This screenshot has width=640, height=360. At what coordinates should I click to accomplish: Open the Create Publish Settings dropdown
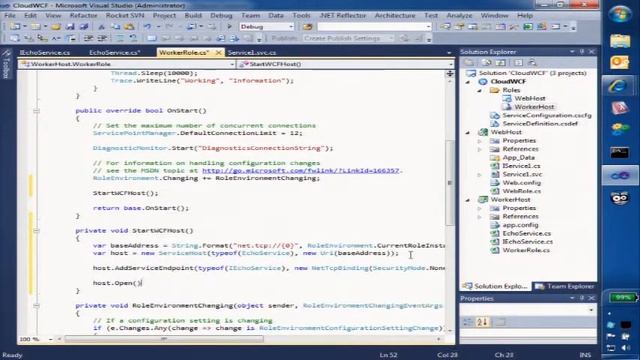[x=391, y=38]
